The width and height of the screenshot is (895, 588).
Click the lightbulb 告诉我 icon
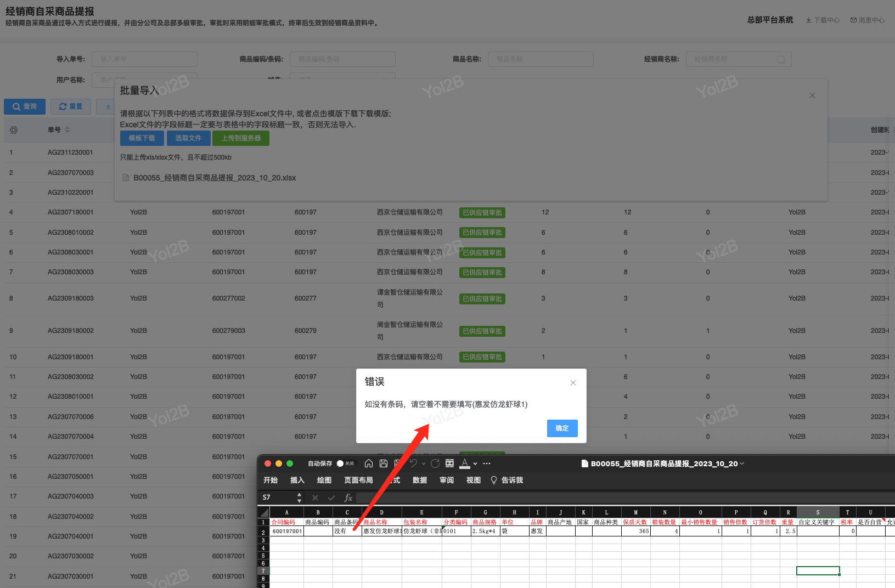click(494, 480)
